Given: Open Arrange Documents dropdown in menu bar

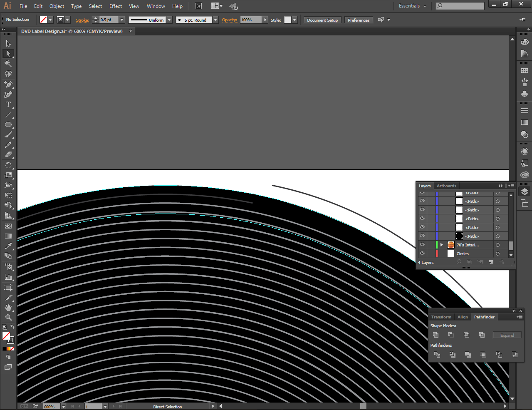Looking at the screenshot, I should [x=217, y=6].
